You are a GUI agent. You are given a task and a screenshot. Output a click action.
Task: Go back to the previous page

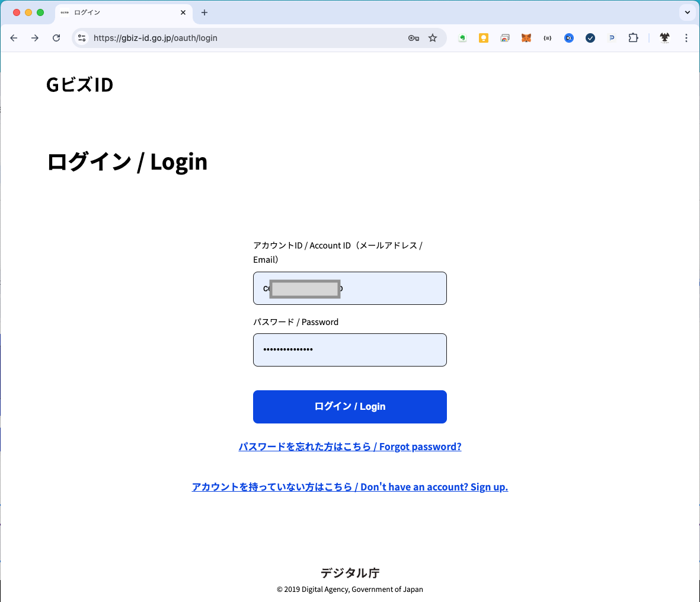tap(14, 38)
